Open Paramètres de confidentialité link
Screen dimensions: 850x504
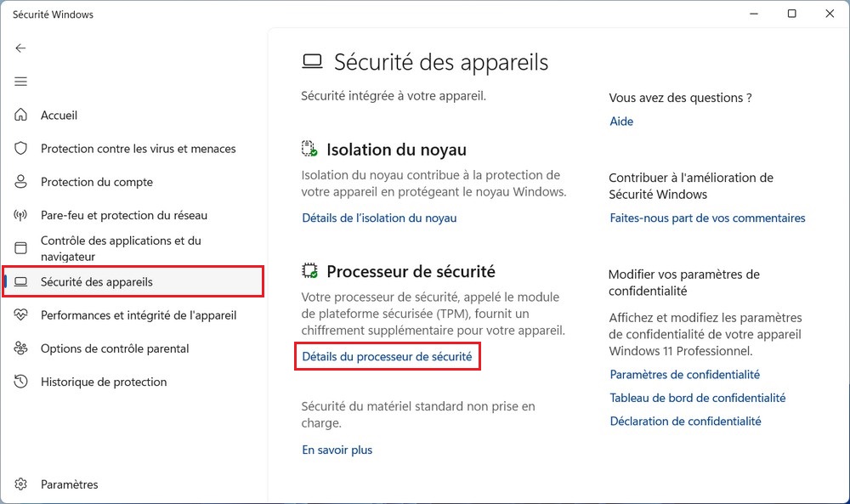coord(684,375)
